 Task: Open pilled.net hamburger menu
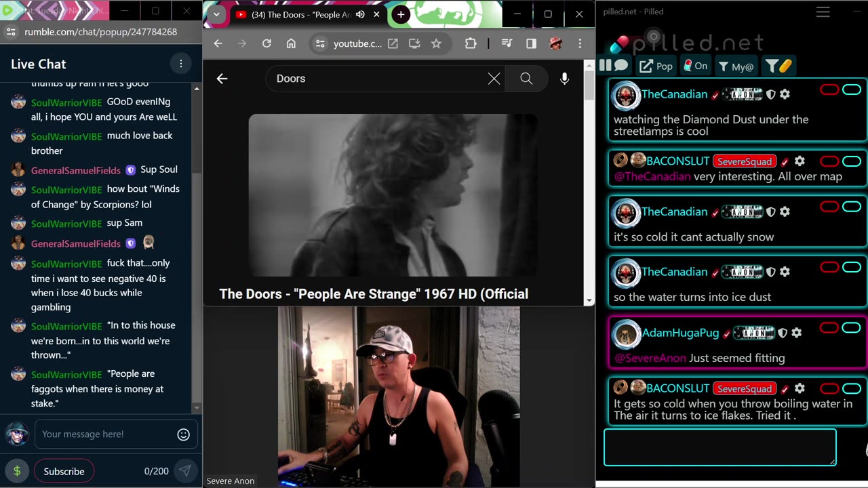click(x=823, y=12)
